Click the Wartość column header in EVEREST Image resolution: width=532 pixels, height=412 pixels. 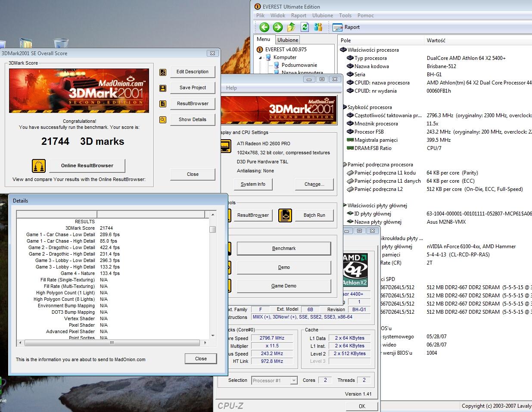(x=478, y=41)
